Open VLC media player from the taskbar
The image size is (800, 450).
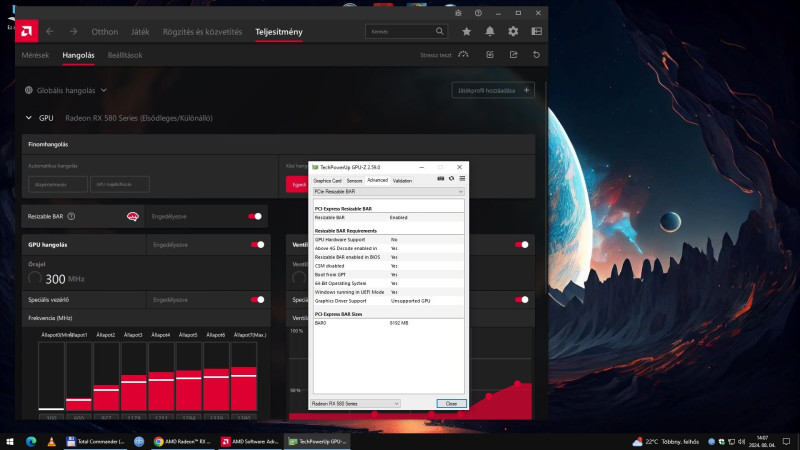(52, 441)
